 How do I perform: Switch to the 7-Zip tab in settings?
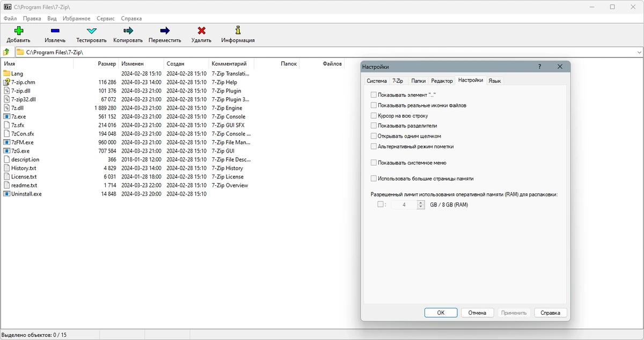tap(398, 81)
